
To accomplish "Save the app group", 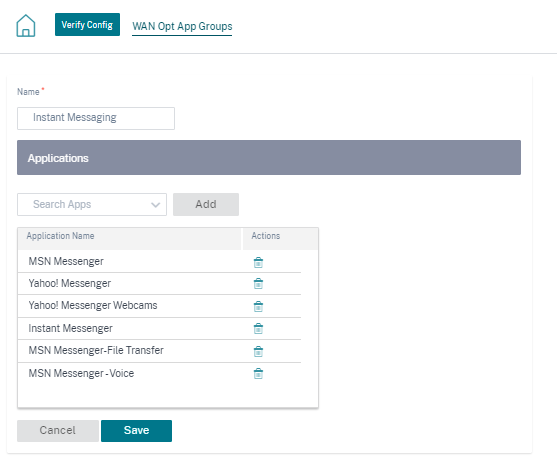I will [136, 431].
